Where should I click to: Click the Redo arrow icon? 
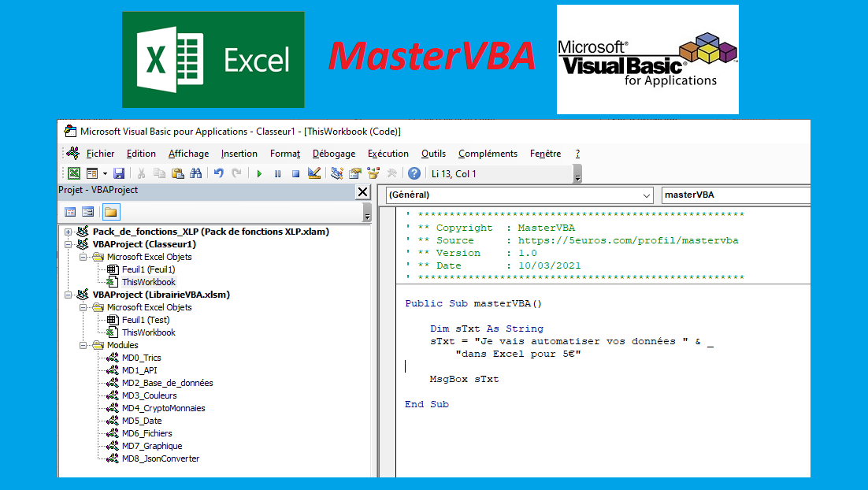pos(236,173)
